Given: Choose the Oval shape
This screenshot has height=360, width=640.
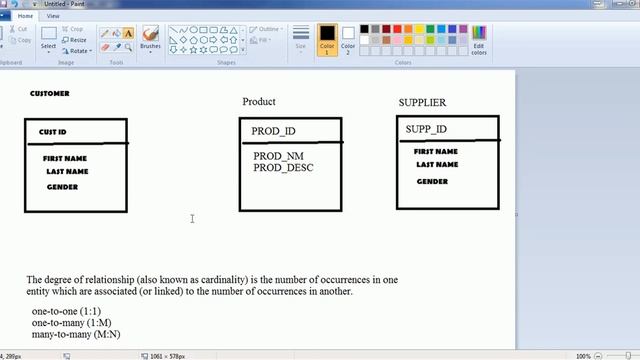Looking at the screenshot, I should click(x=193, y=30).
